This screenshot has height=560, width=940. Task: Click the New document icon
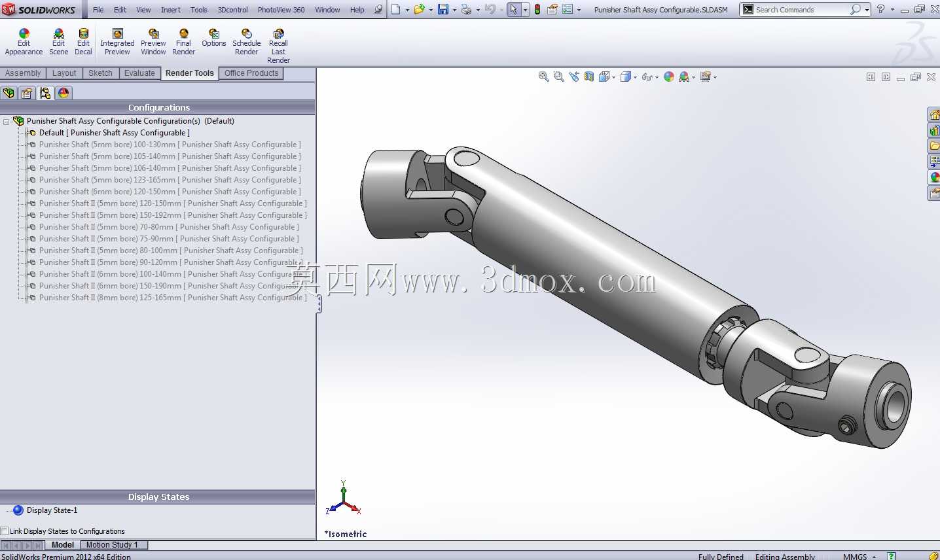coord(396,9)
